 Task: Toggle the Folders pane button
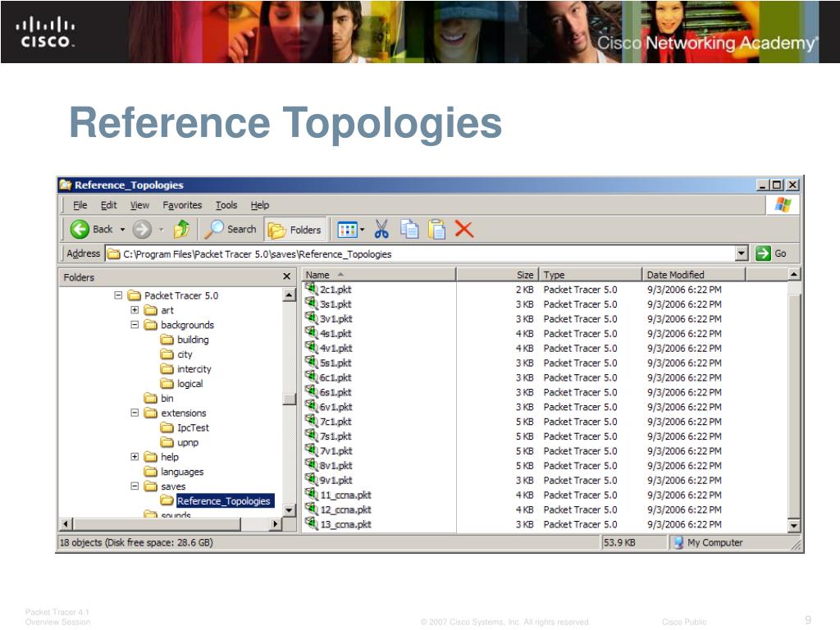294,230
